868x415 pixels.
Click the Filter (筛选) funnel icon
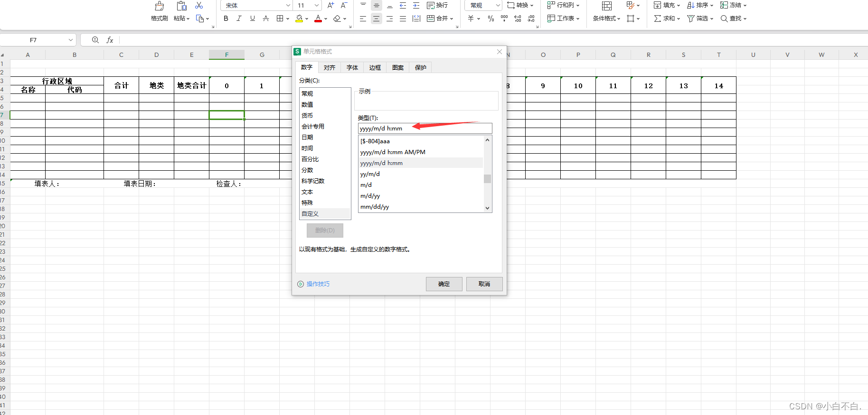(691, 18)
